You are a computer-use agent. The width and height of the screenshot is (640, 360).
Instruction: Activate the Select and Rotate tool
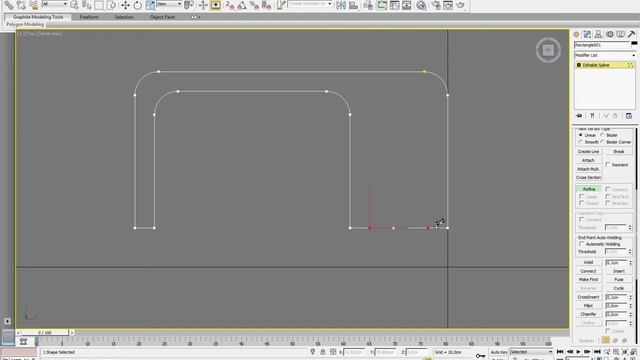coord(138,5)
